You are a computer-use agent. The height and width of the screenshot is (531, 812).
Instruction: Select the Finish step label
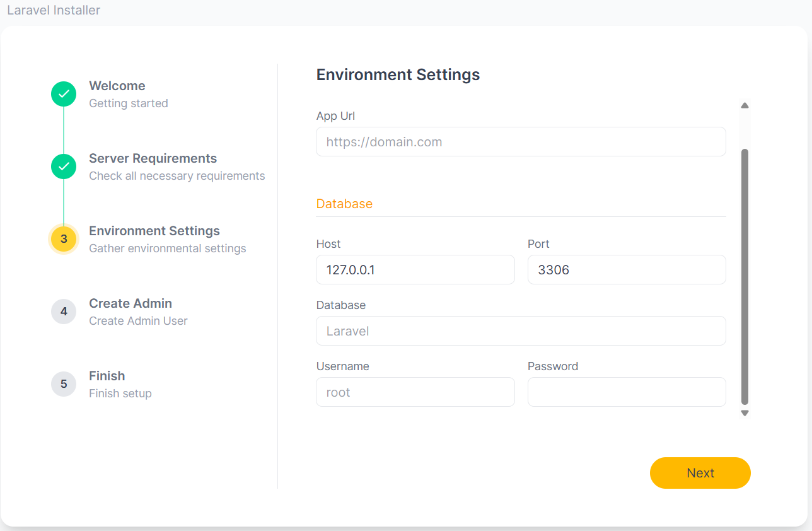(x=107, y=376)
